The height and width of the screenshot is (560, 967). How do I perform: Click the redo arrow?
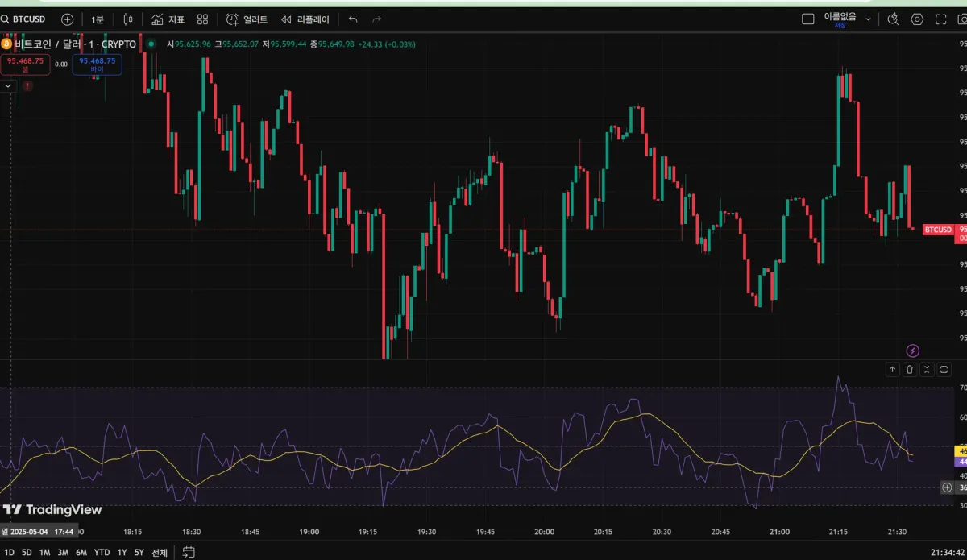376,19
